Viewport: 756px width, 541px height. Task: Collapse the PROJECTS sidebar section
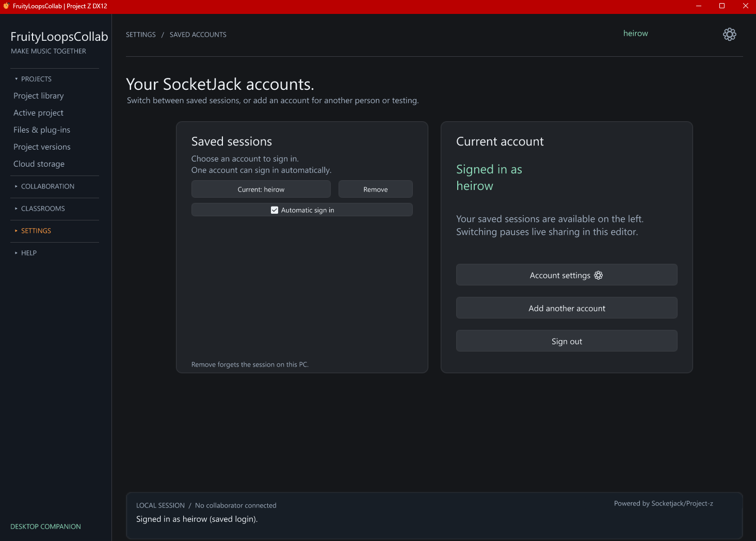click(x=33, y=79)
